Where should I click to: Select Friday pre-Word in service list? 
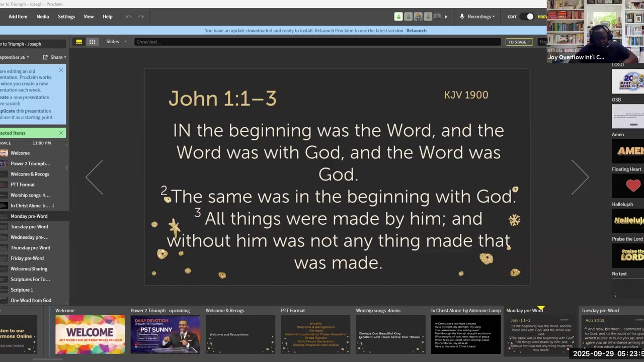(33, 258)
